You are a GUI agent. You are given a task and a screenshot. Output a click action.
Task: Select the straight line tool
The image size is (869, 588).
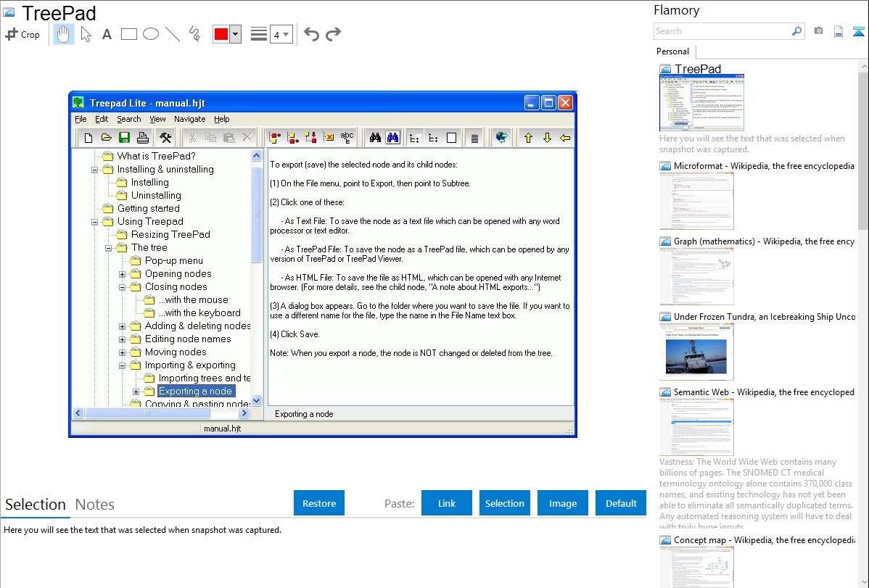coord(173,34)
